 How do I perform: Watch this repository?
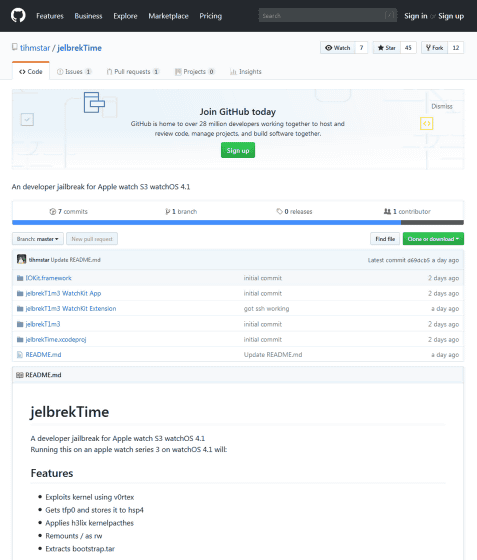click(338, 48)
